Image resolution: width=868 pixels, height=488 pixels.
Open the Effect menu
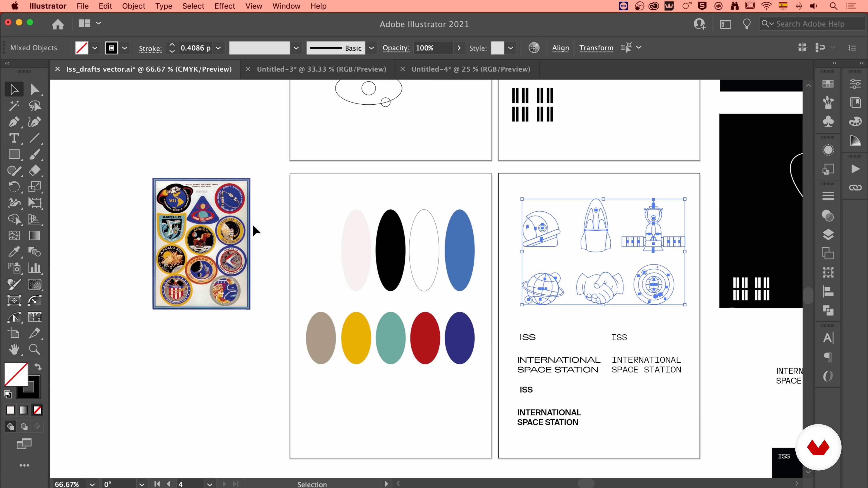[224, 6]
